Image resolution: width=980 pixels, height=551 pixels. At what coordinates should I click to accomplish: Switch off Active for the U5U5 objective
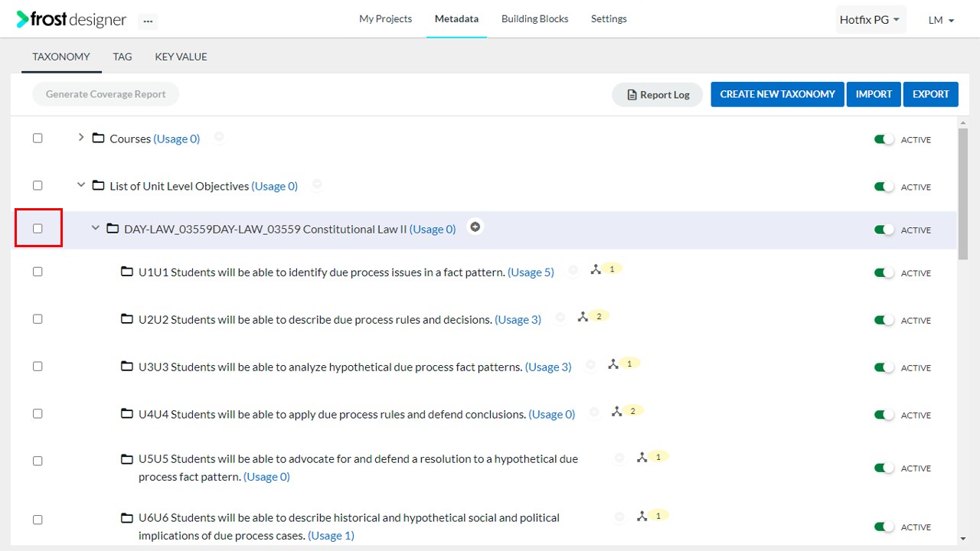click(884, 468)
